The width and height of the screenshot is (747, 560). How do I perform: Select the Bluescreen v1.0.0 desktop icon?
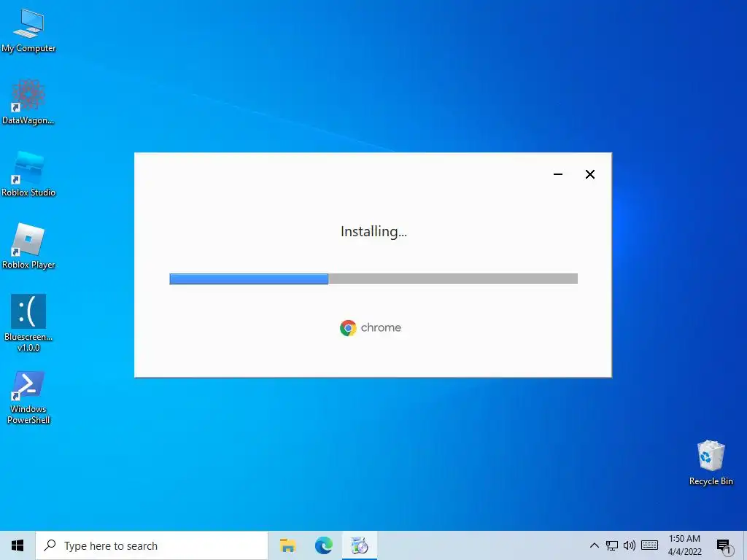point(28,323)
